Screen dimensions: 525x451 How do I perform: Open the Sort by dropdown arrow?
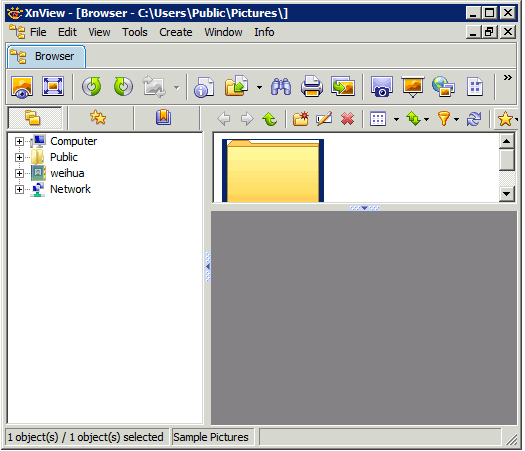pyautogui.click(x=427, y=120)
